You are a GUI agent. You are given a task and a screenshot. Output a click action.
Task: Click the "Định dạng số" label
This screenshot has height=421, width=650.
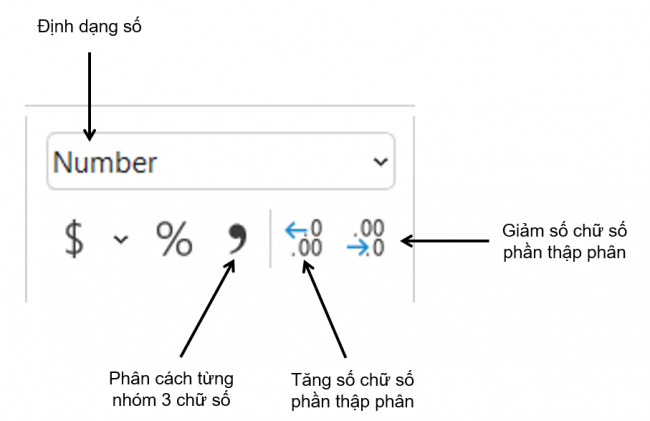(x=92, y=27)
